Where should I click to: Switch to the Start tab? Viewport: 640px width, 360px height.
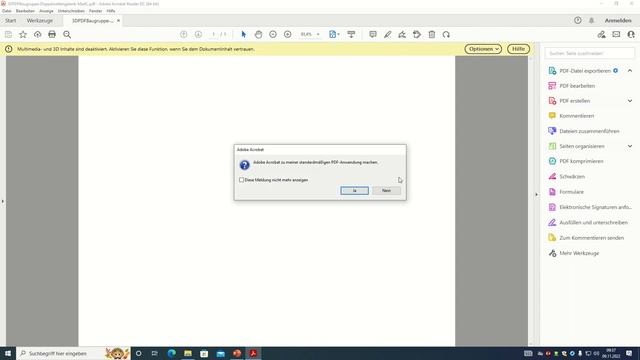(x=11, y=20)
